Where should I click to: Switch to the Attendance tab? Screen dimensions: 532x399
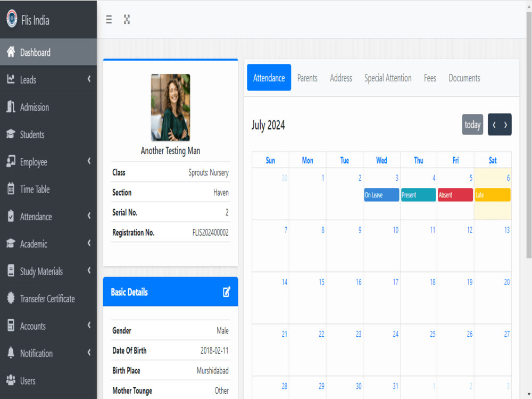tap(269, 78)
